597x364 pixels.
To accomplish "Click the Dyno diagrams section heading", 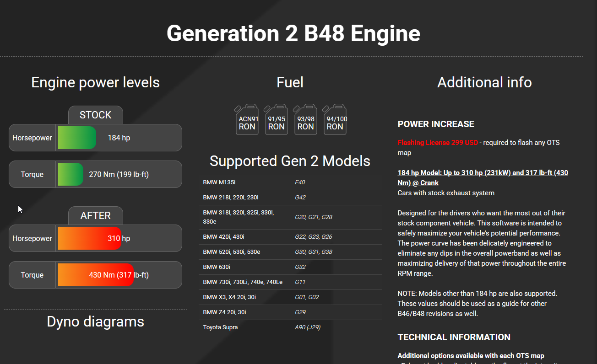I will [96, 321].
